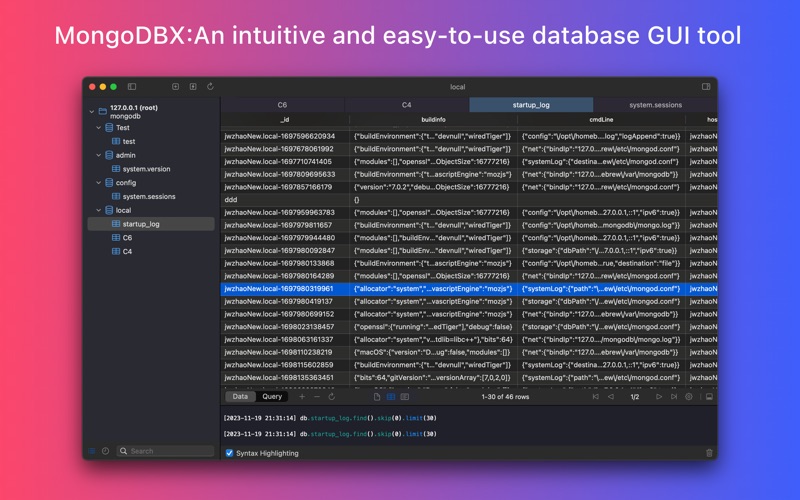Click the admin database cylinder icon

pyautogui.click(x=109, y=155)
